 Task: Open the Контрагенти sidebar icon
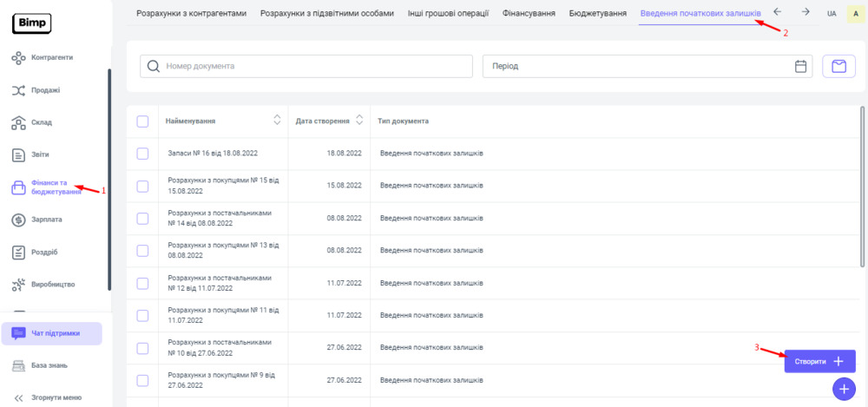19,58
